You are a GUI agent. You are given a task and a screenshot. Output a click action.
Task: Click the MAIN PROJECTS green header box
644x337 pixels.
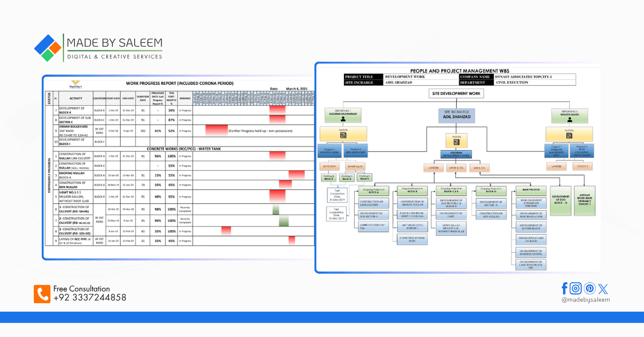point(530,190)
